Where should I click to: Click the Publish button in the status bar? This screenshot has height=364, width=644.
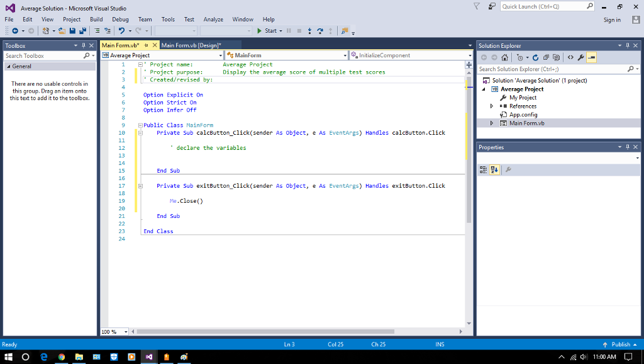pyautogui.click(x=623, y=344)
